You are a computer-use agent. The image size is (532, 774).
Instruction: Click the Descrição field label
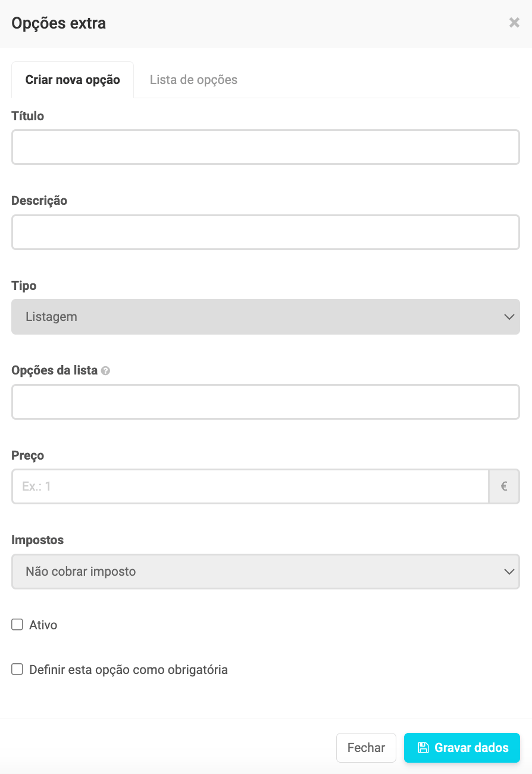click(39, 201)
